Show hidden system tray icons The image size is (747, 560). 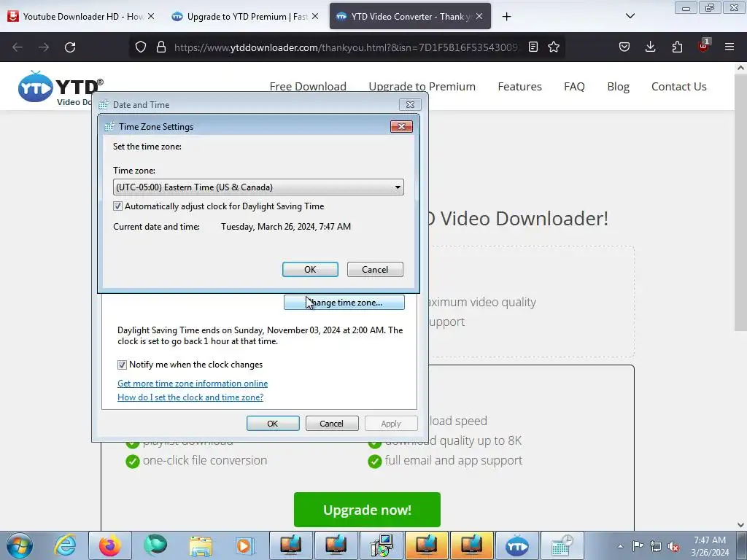coord(620,546)
